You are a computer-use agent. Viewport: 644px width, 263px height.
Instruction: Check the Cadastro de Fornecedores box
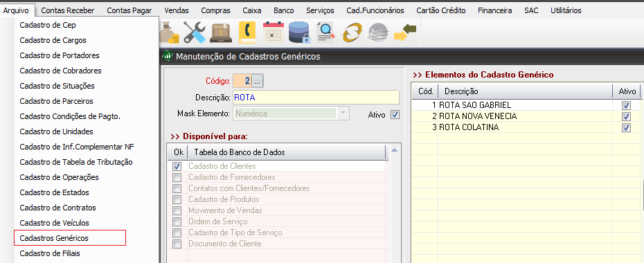pos(177,177)
